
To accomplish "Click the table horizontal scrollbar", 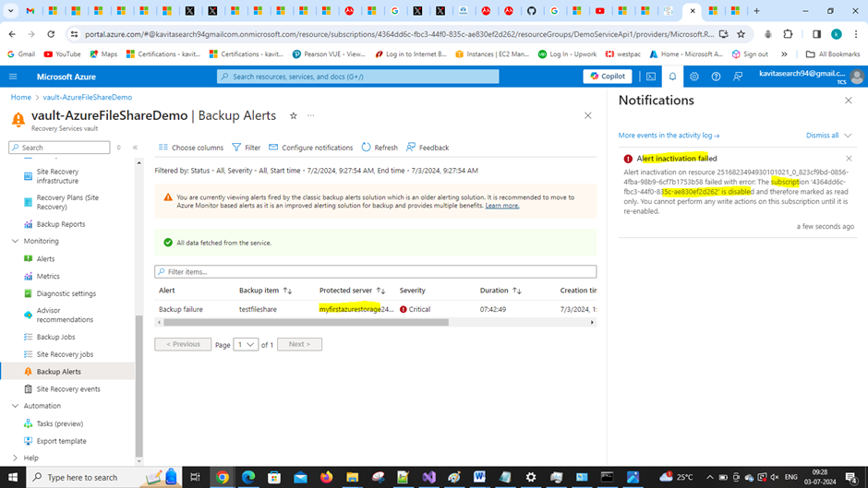I will [307, 322].
